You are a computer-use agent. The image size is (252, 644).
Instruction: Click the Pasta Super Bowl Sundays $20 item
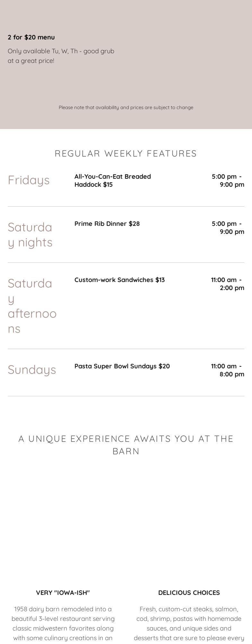(x=122, y=366)
